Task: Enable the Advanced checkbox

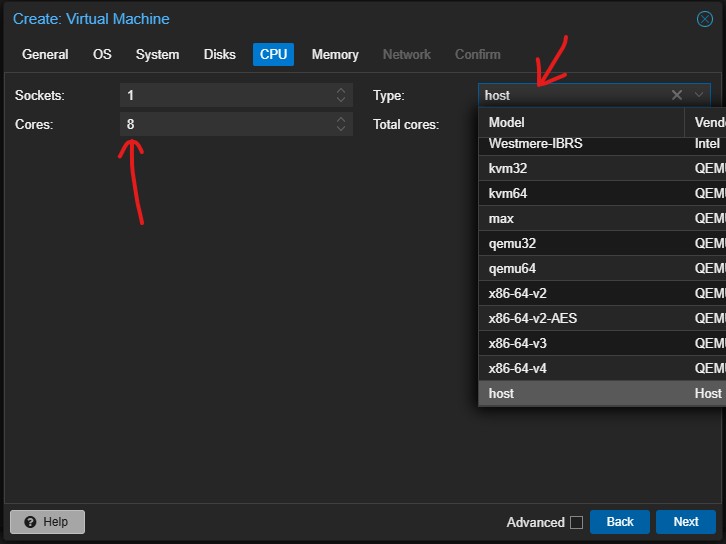Action: 575,522
